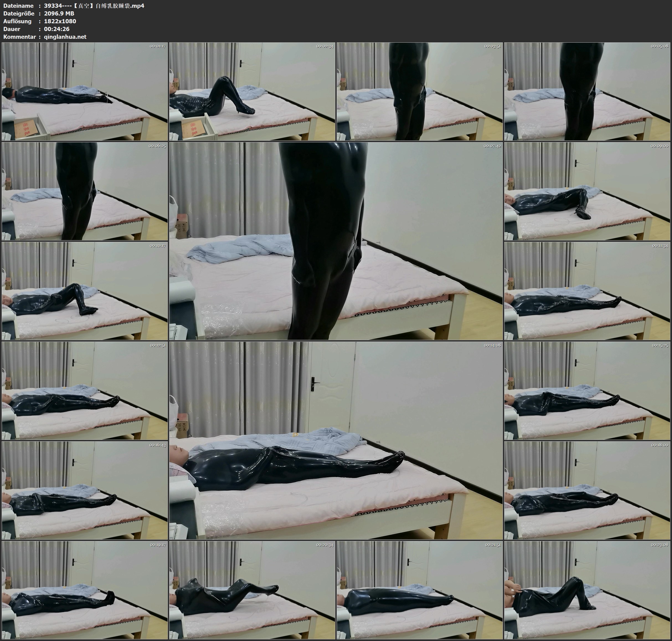The image size is (672, 641).
Task: Open the thumbnail marked 00:15:25
Action: click(587, 391)
